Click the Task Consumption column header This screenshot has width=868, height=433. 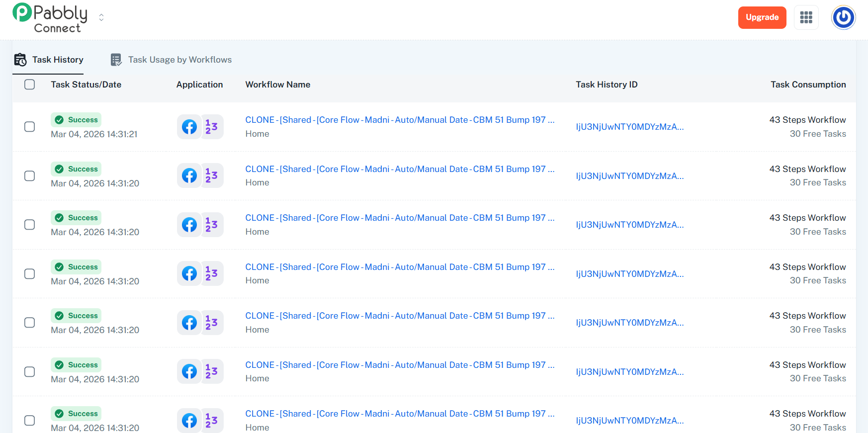808,85
